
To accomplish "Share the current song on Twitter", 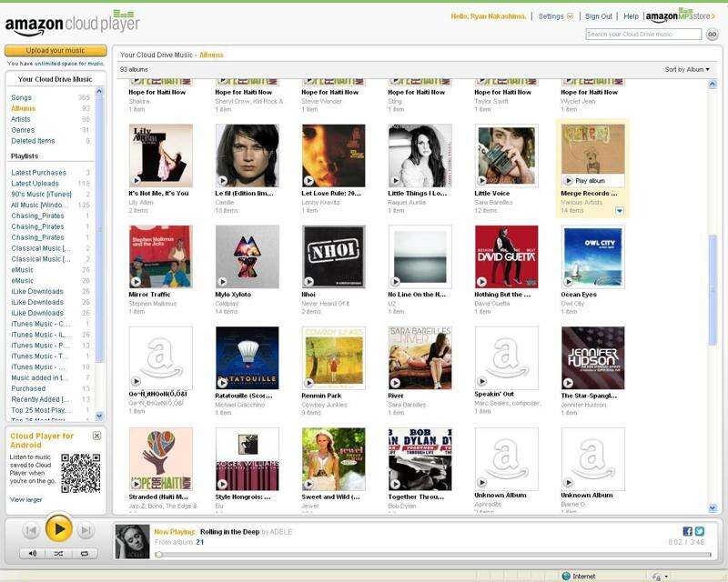I will [x=700, y=531].
